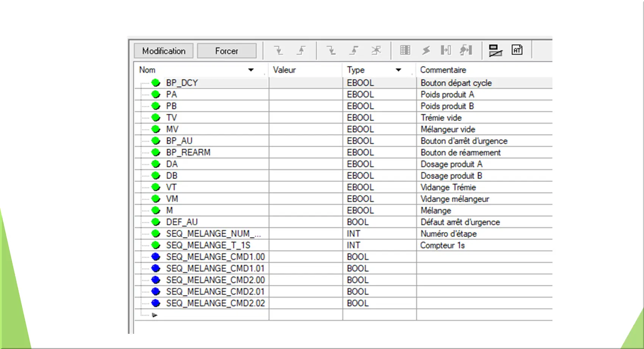
Task: Click the 'Dosage produit A' comment
Action: [451, 164]
